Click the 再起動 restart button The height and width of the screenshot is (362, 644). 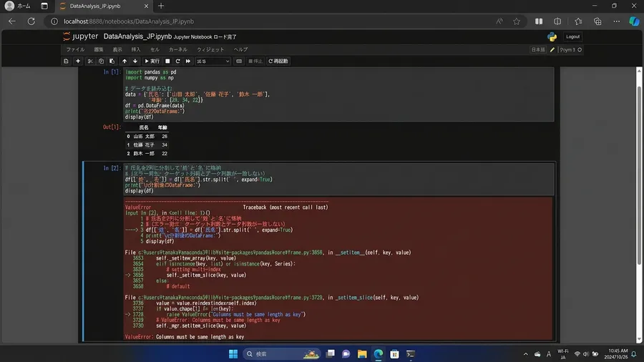278,61
